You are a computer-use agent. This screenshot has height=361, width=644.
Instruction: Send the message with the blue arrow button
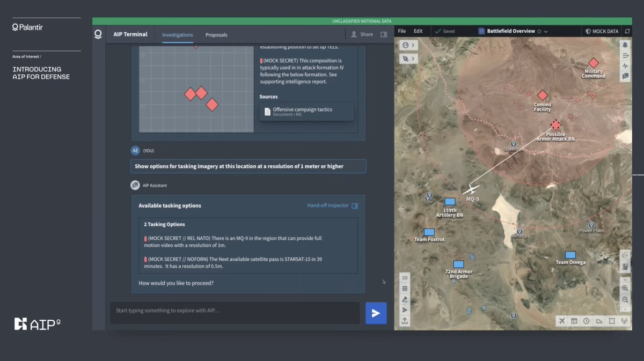[376, 313]
